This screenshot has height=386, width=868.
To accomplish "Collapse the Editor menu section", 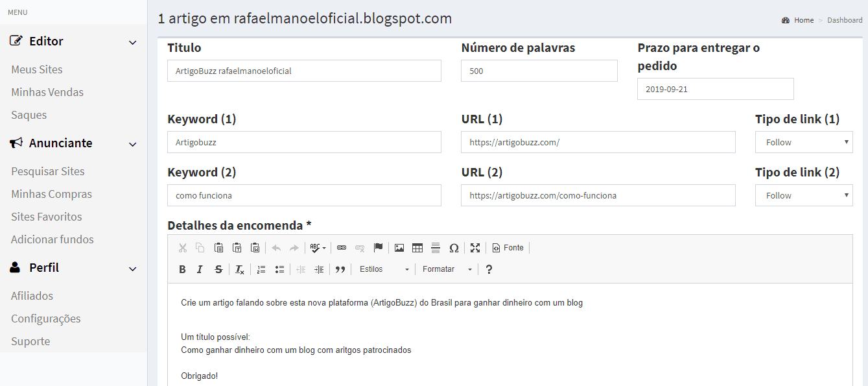I will pos(133,42).
